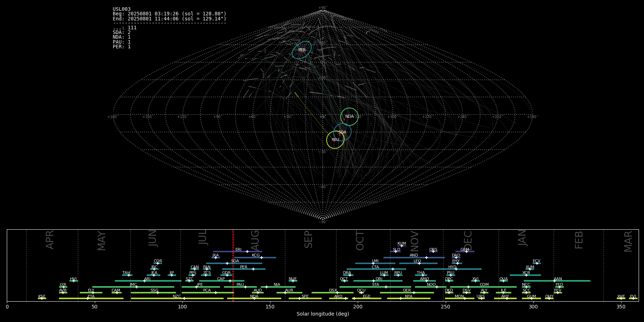Click the 'NDA: 1' count in header
Screen dimensions: 644x322
(x=122, y=37)
